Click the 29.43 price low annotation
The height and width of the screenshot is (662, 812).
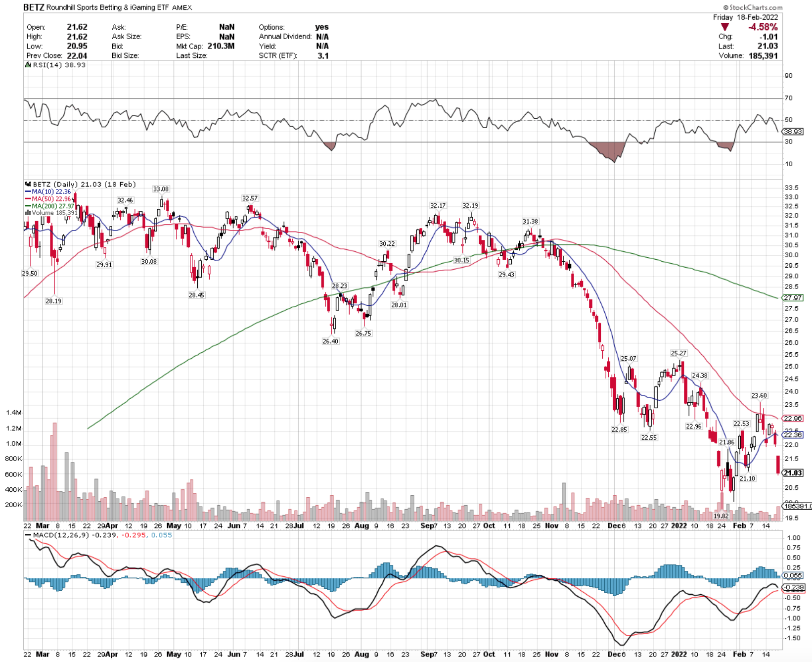(x=506, y=274)
